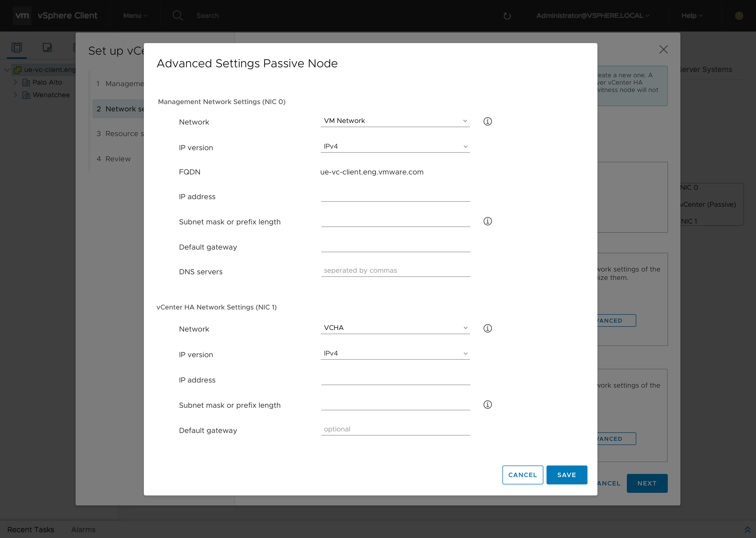
Task: Click the upper ADVANCED button in wizard
Action: [x=616, y=320]
